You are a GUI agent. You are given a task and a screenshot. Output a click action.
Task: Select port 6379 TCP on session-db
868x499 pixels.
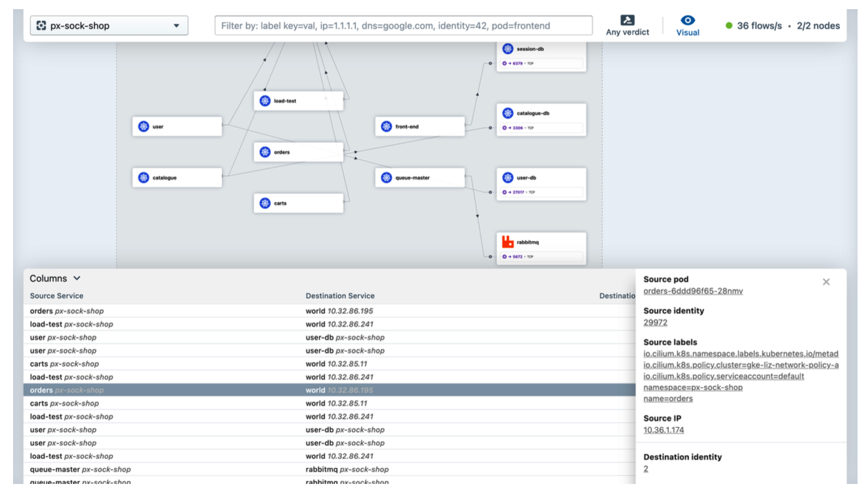pyautogui.click(x=541, y=63)
